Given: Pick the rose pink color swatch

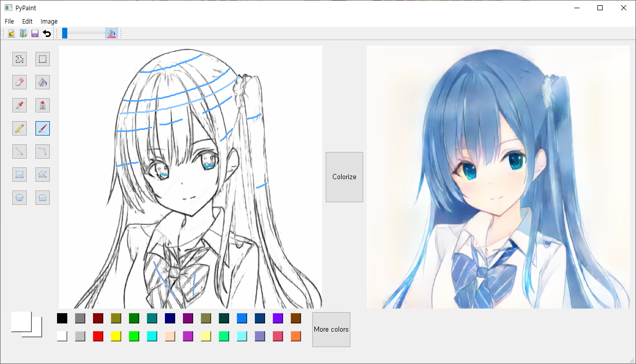Looking at the screenshot, I should tap(278, 336).
